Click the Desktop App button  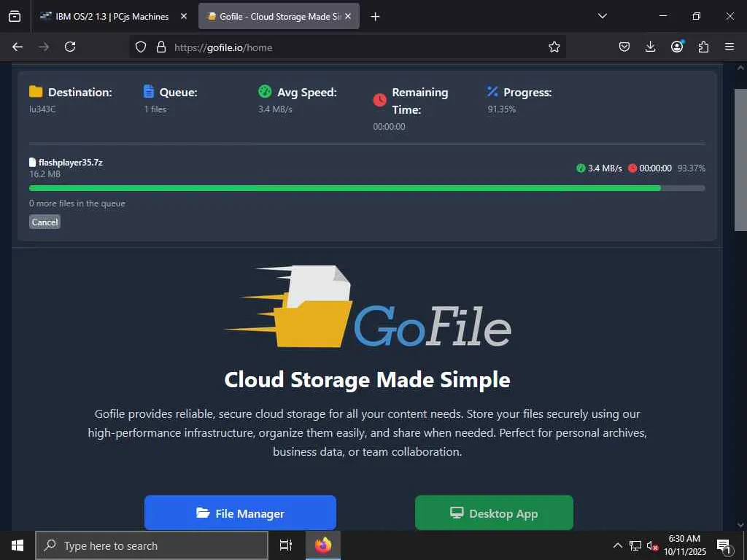point(494,513)
